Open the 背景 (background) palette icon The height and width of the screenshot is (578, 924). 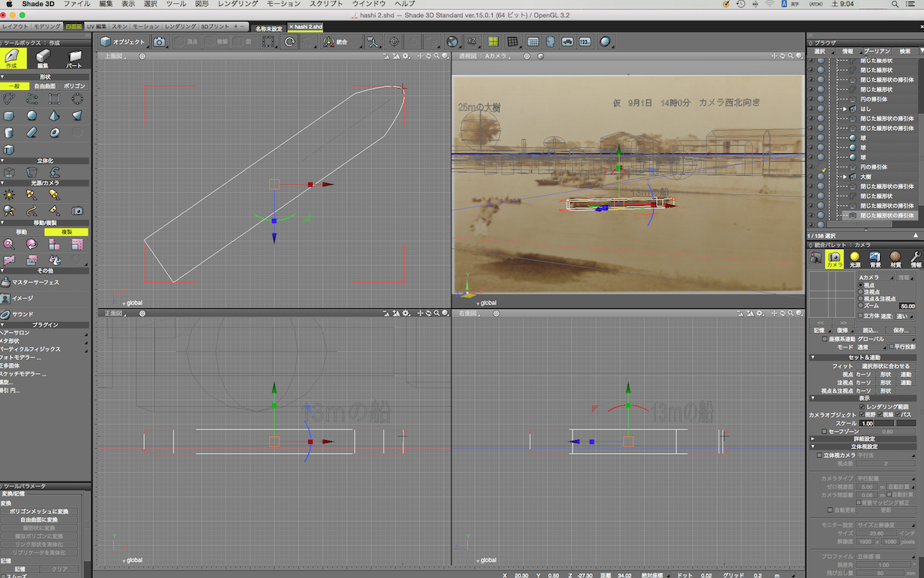click(875, 259)
